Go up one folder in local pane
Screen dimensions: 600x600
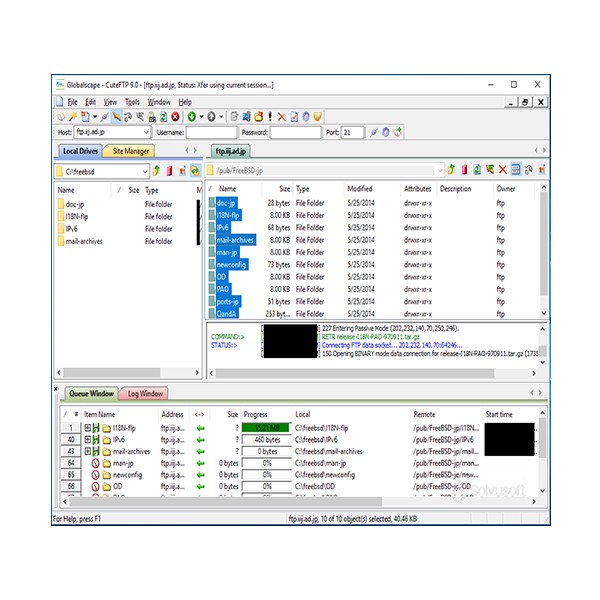click(x=157, y=171)
